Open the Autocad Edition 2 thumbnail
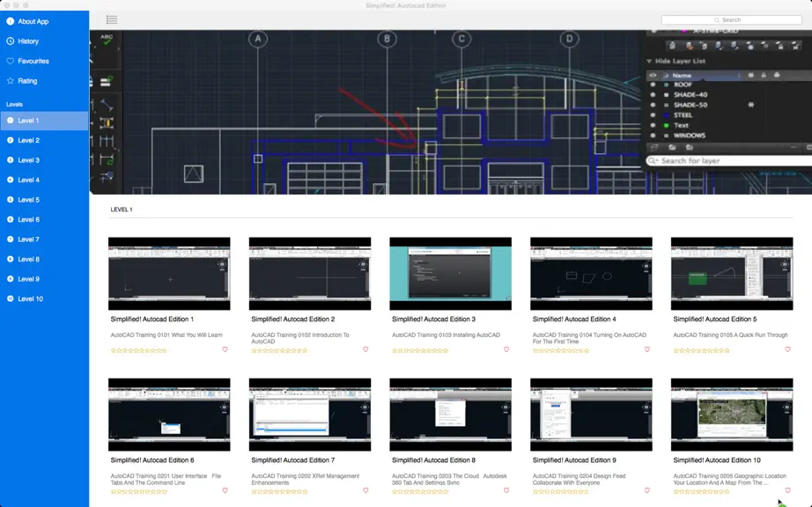Image resolution: width=812 pixels, height=507 pixels. click(x=310, y=274)
